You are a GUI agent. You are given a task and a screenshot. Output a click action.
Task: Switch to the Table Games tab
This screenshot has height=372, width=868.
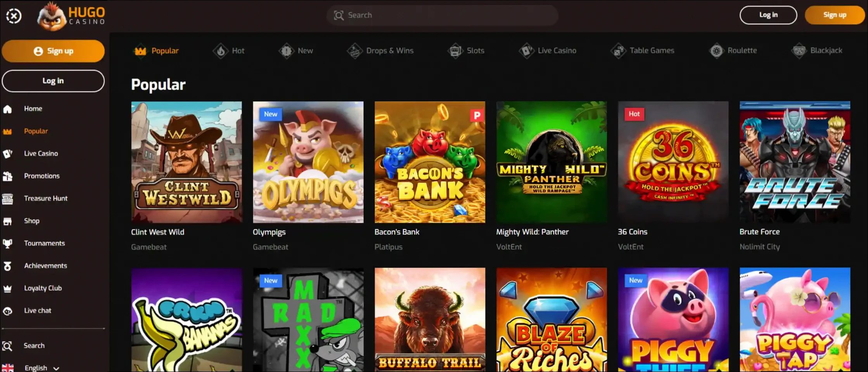tap(642, 50)
